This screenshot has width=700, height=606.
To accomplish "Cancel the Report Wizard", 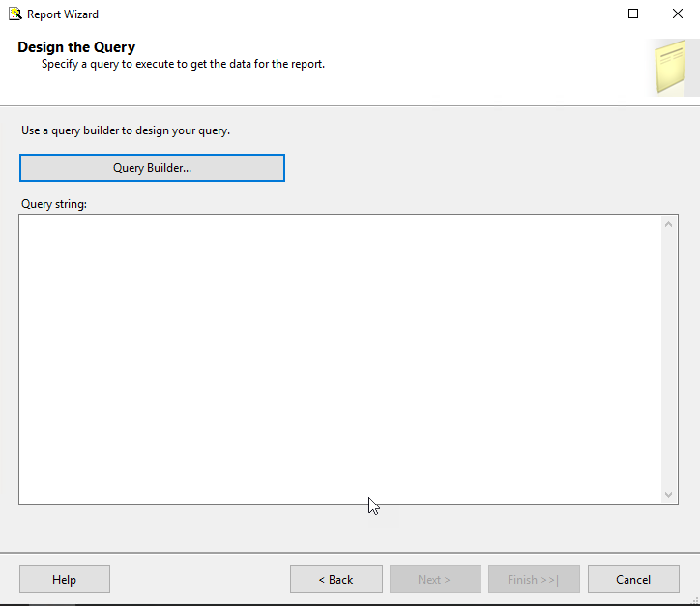I will click(633, 580).
